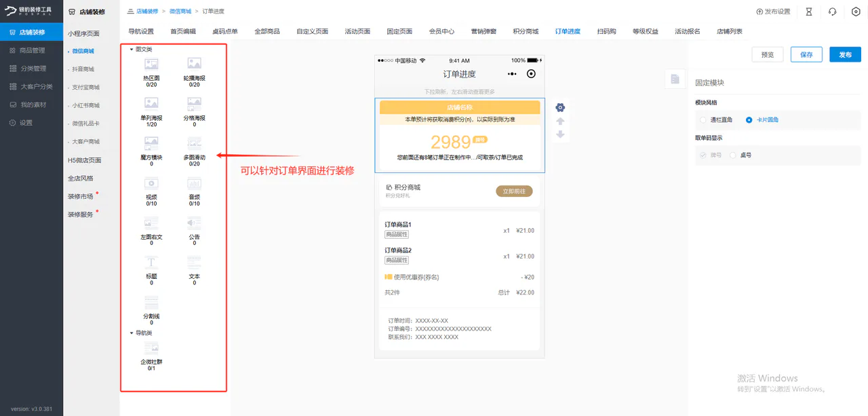Add the 轮播海报 carousel poster component
868x416 pixels.
[194, 71]
